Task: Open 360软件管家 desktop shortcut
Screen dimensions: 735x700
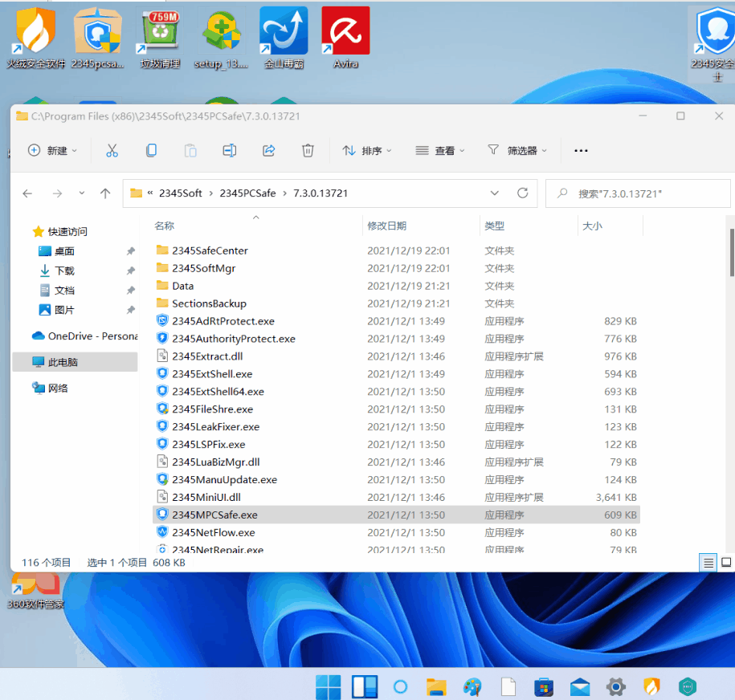Action: [x=35, y=592]
